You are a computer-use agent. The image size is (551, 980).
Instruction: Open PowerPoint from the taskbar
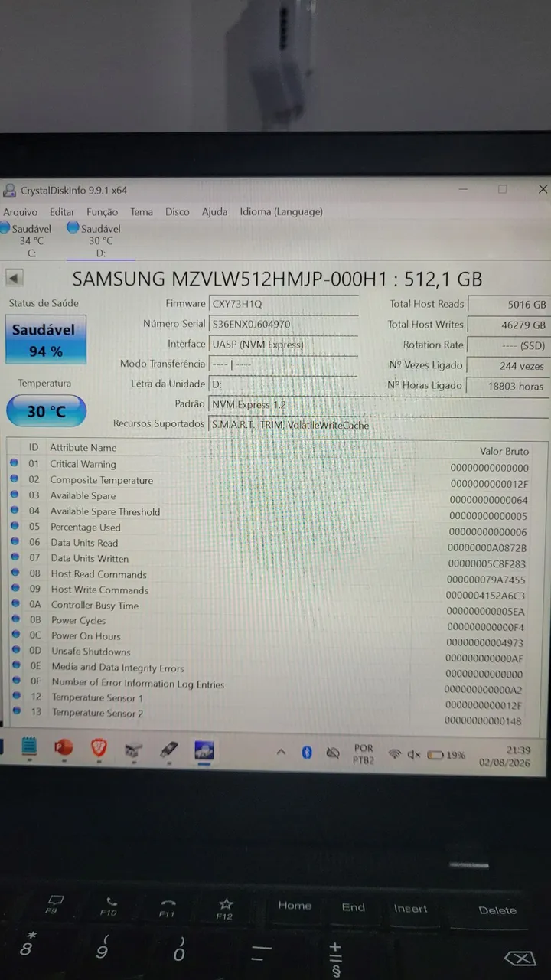[64, 747]
